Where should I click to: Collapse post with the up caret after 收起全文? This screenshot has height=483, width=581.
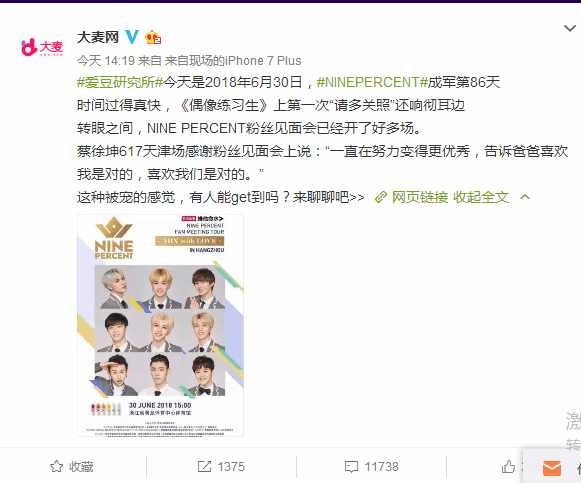(x=525, y=197)
